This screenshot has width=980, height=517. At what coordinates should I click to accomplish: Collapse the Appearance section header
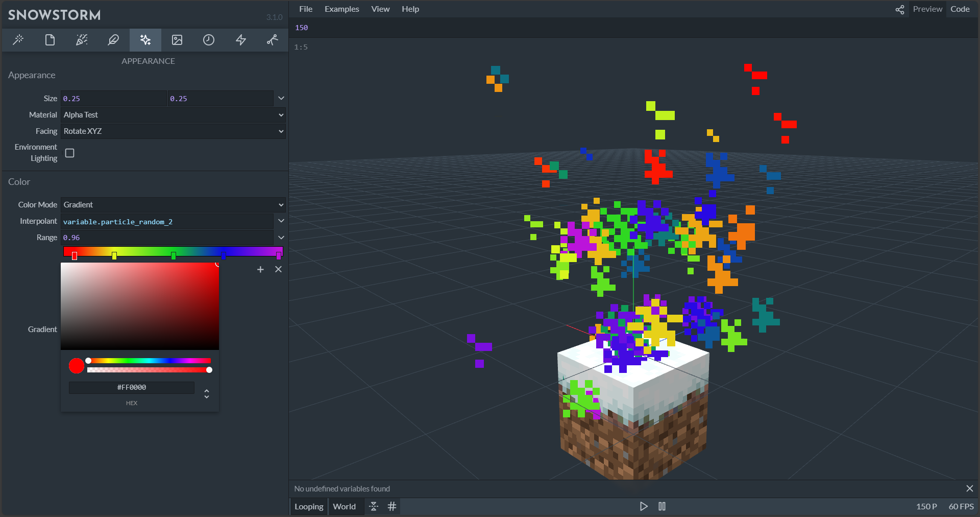32,75
